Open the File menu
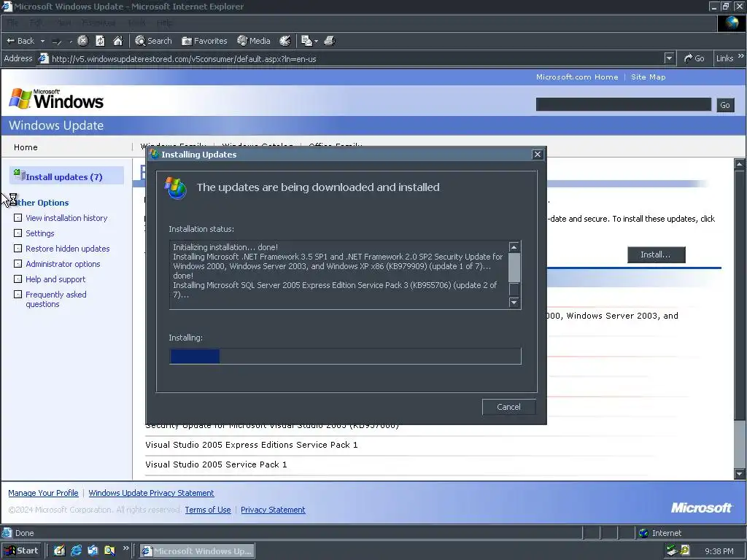The image size is (747, 560). (12, 23)
